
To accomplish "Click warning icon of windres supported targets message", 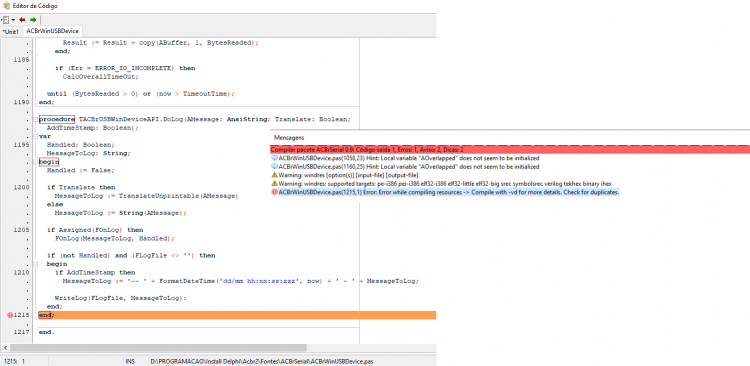I will click(x=275, y=184).
